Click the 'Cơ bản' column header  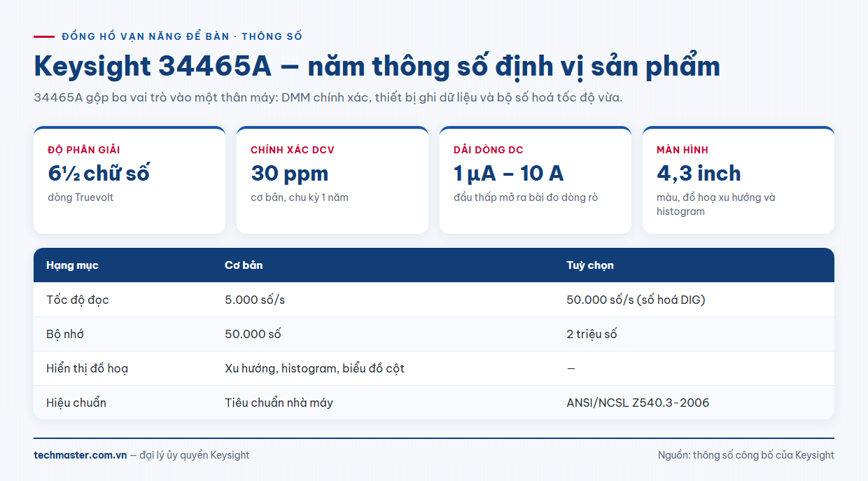pyautogui.click(x=244, y=265)
